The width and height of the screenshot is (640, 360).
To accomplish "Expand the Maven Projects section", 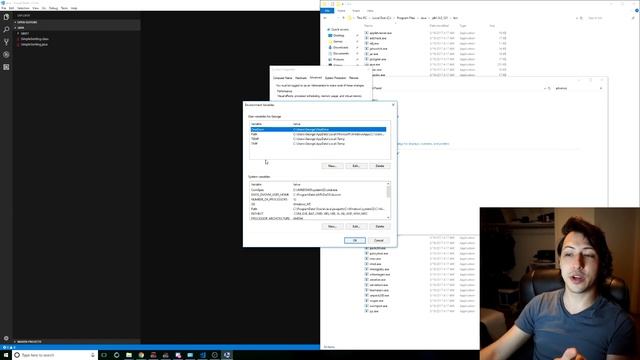I will (x=77, y=342).
